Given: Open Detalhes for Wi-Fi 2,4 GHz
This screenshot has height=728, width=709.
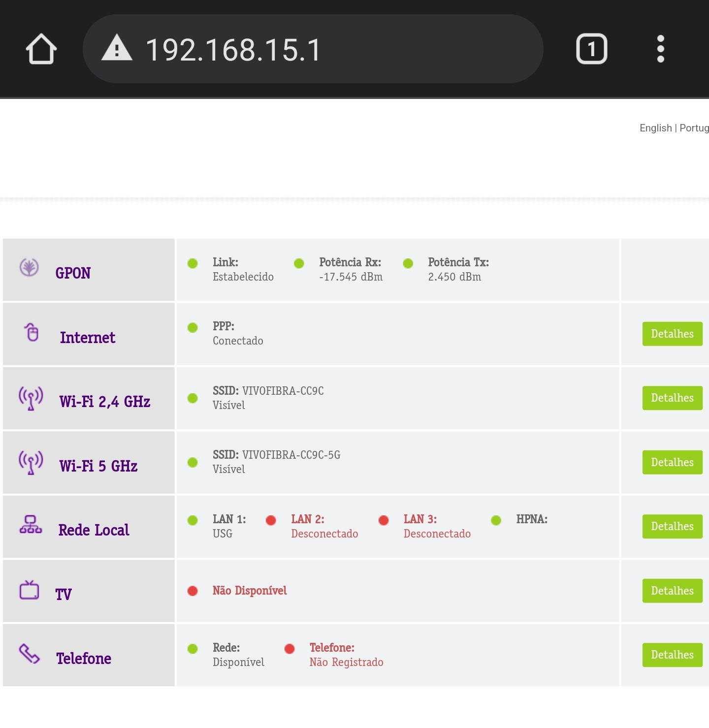Looking at the screenshot, I should tap(672, 398).
